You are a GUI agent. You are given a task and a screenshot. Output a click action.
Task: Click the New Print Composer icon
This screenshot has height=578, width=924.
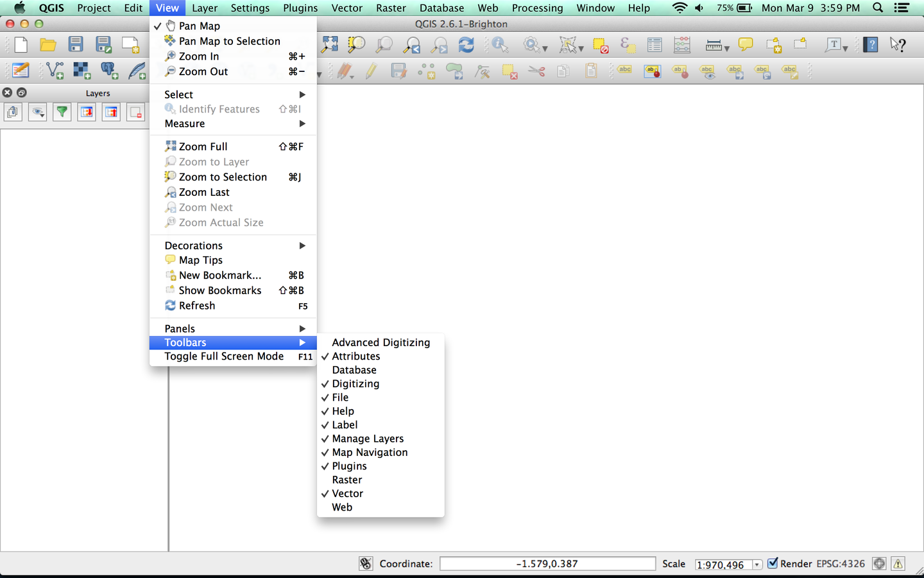[131, 45]
